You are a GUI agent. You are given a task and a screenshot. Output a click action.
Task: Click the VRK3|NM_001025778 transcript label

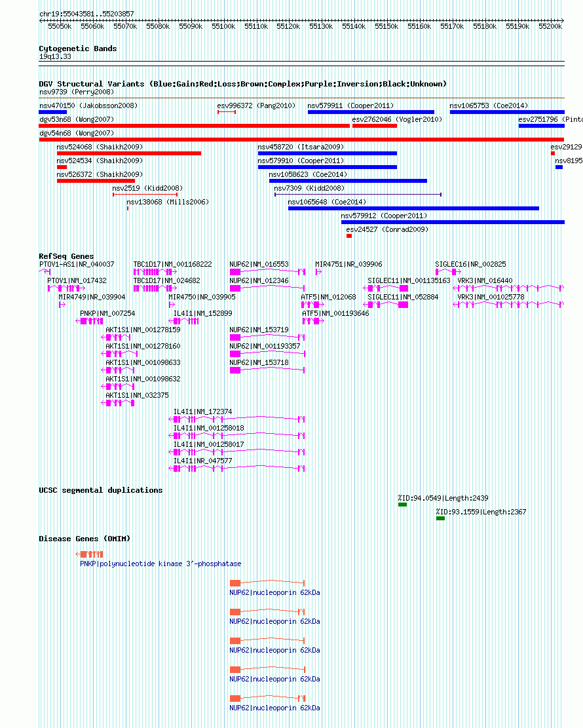coord(491,297)
